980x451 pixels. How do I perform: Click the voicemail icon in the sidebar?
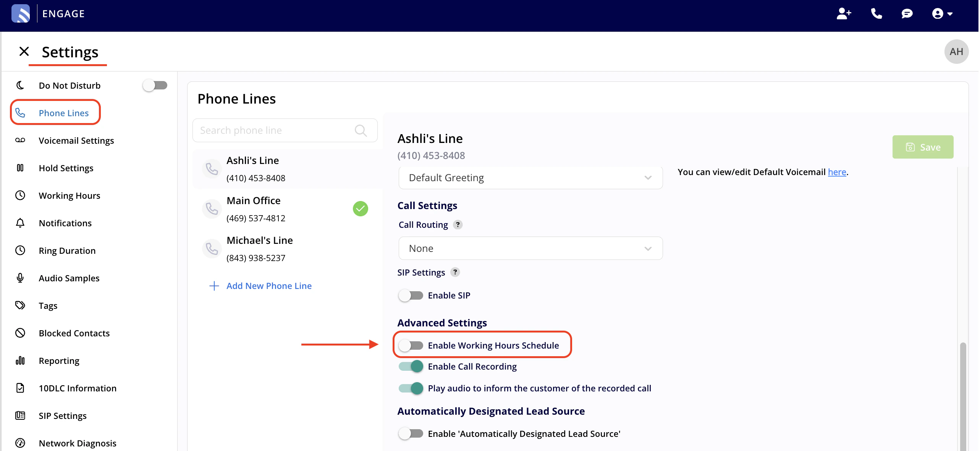tap(20, 140)
